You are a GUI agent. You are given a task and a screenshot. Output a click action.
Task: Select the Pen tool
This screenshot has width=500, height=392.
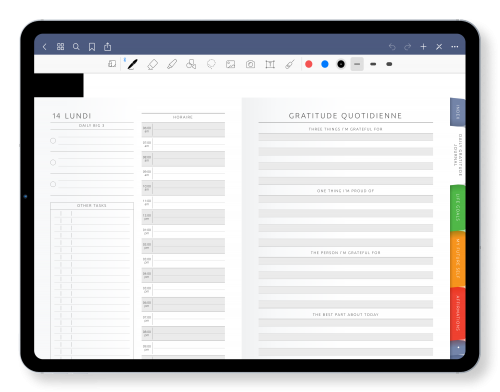[132, 64]
